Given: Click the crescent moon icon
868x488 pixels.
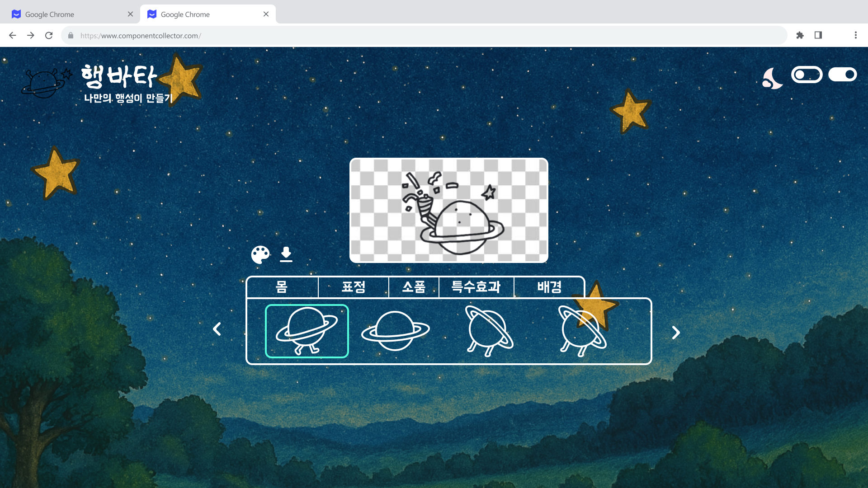Looking at the screenshot, I should point(772,79).
